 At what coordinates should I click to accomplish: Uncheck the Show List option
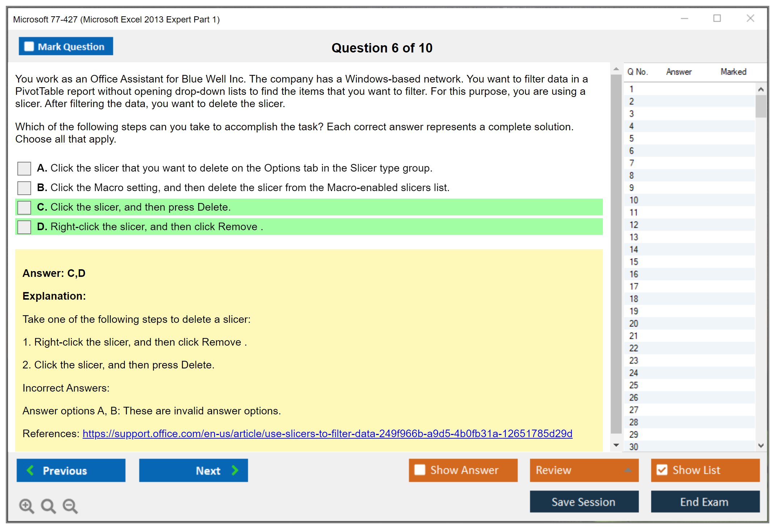coord(662,470)
